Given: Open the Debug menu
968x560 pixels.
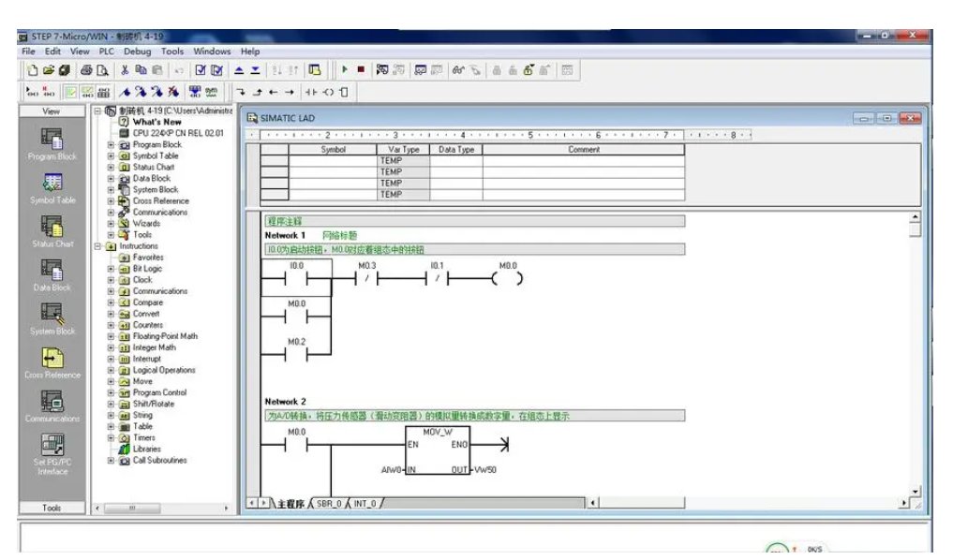Looking at the screenshot, I should coord(137,52).
